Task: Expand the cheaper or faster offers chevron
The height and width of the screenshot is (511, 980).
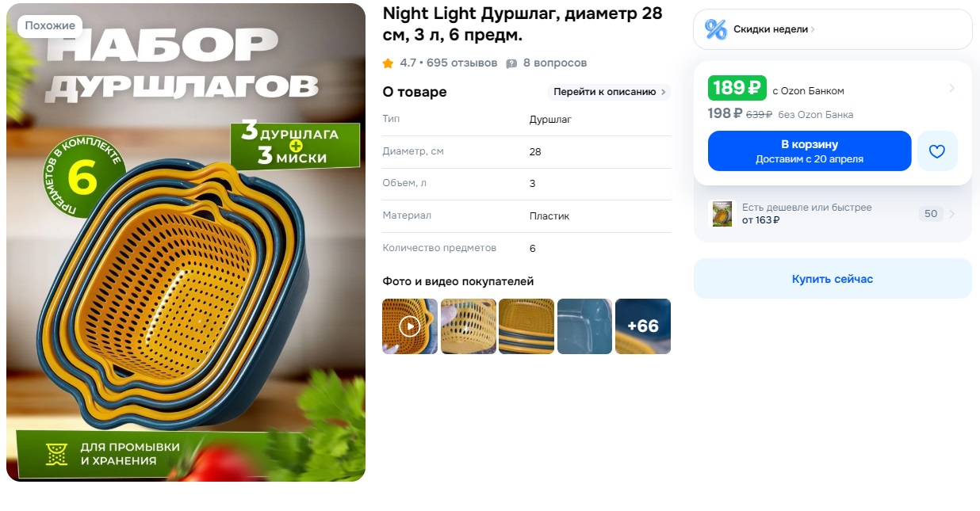Action: (951, 214)
